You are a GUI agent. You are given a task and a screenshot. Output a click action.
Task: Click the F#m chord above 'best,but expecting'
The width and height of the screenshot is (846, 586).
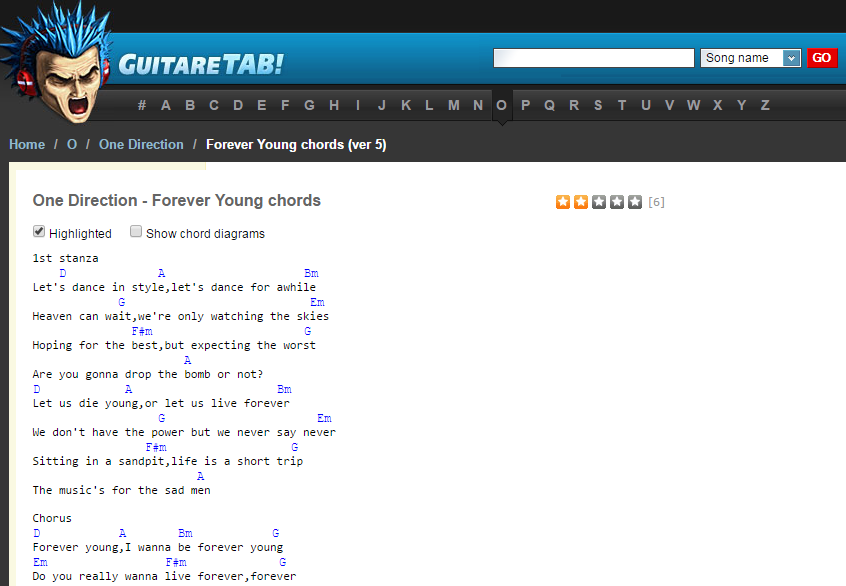point(142,331)
